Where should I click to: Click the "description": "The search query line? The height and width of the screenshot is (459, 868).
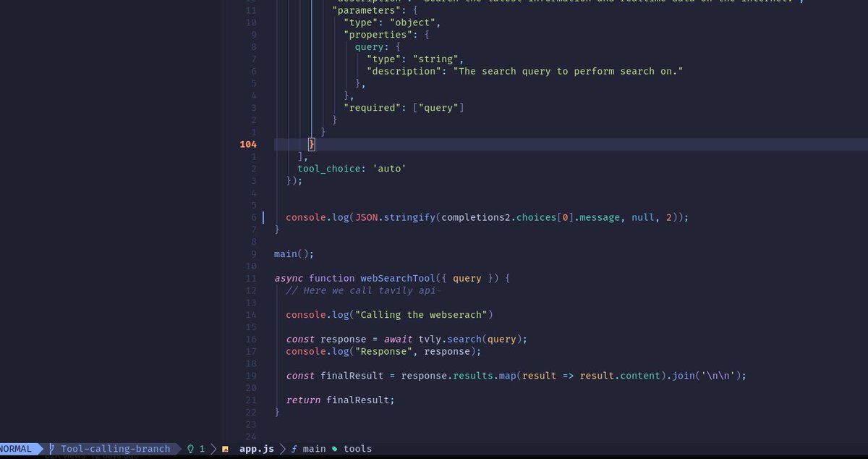pos(525,71)
